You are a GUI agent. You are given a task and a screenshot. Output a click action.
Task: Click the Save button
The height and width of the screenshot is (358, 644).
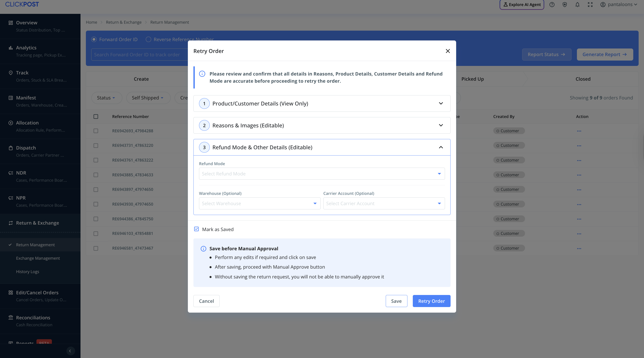point(396,301)
